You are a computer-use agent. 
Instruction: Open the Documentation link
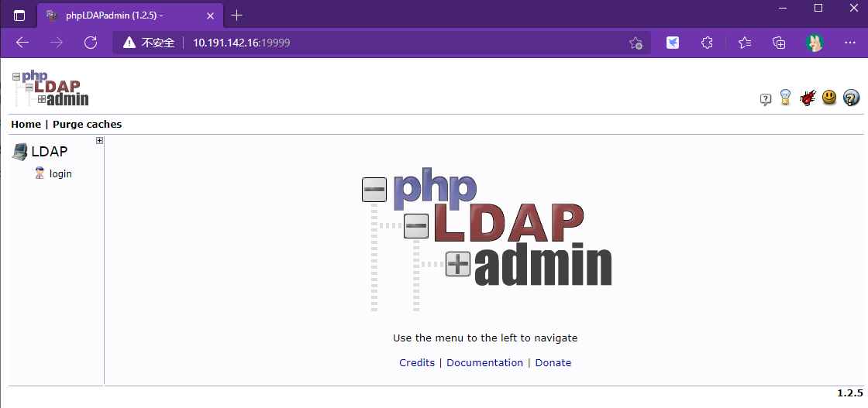pyautogui.click(x=484, y=362)
